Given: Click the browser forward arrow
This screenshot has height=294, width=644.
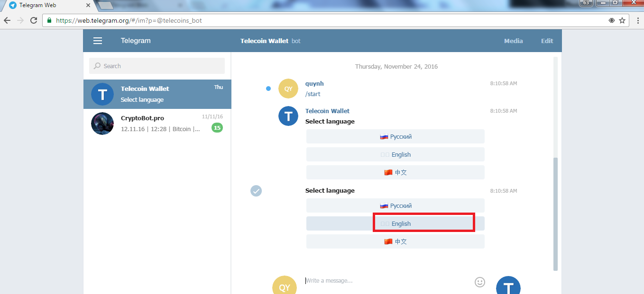Looking at the screenshot, I should click(20, 20).
